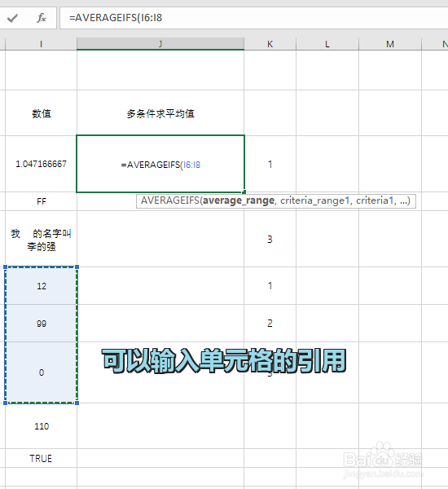
Task: Select the cell containing FF
Action: tap(41, 201)
